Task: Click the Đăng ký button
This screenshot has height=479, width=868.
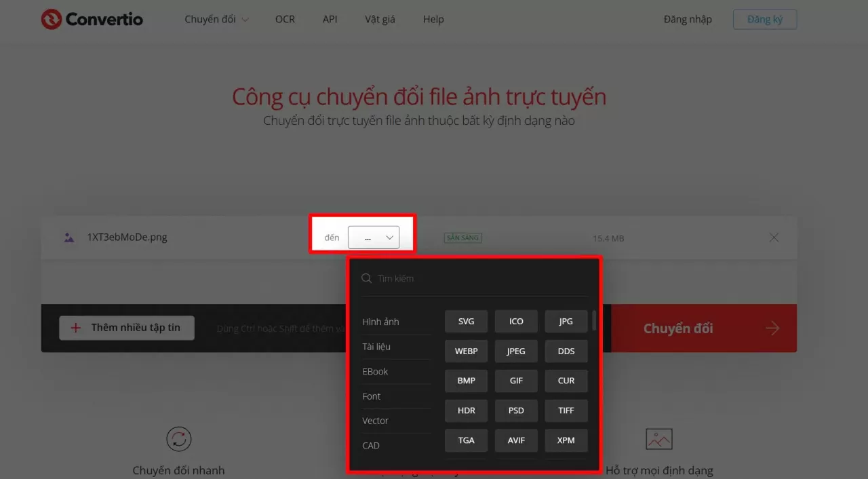Action: [x=765, y=19]
